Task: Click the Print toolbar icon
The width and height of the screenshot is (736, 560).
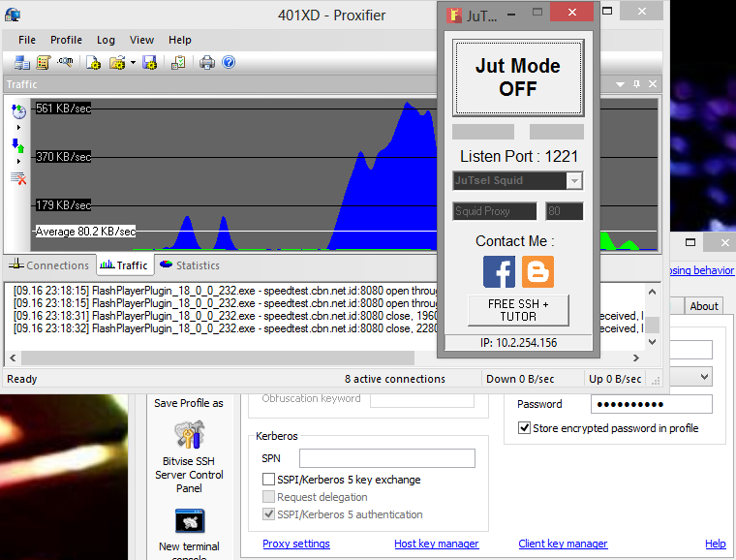Action: pyautogui.click(x=207, y=62)
